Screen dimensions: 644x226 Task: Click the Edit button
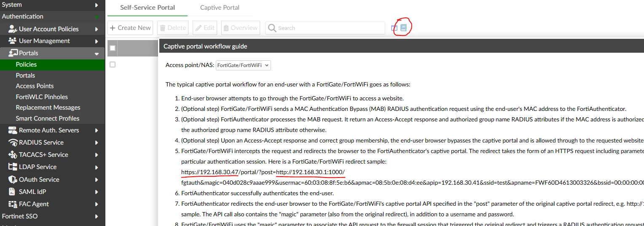tap(205, 28)
